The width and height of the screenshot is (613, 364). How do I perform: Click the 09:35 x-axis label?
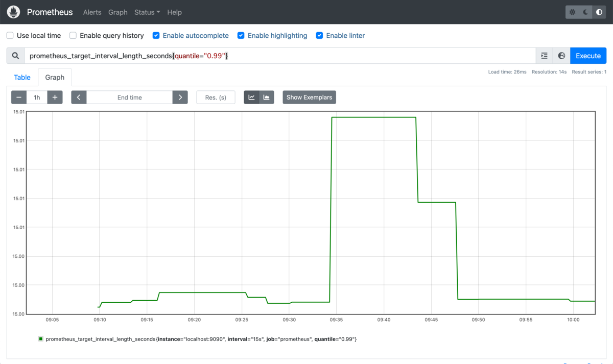[336, 320]
